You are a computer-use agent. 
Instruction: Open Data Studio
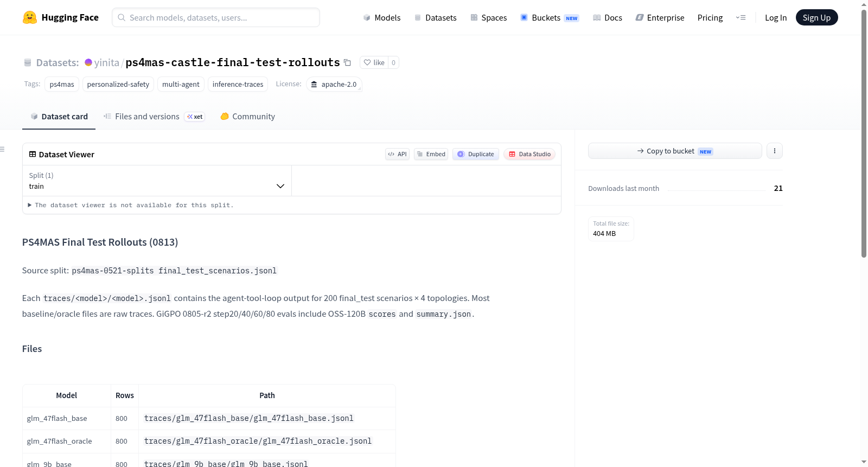(x=529, y=154)
